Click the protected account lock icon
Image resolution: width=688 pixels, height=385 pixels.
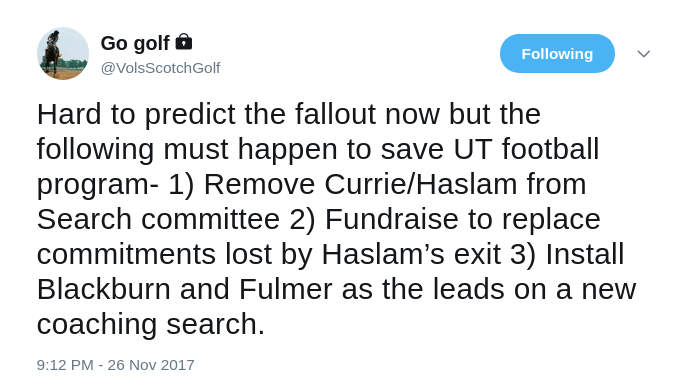(183, 42)
